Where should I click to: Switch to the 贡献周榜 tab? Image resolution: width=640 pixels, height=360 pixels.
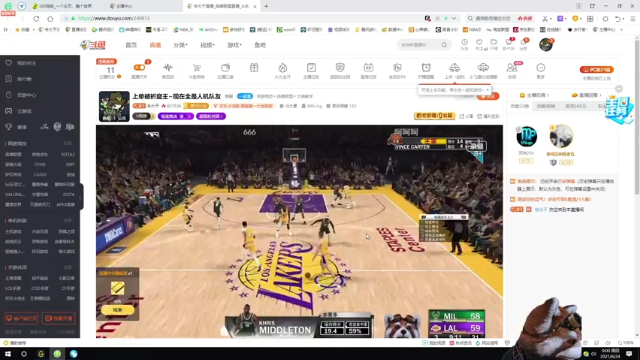(x=546, y=106)
